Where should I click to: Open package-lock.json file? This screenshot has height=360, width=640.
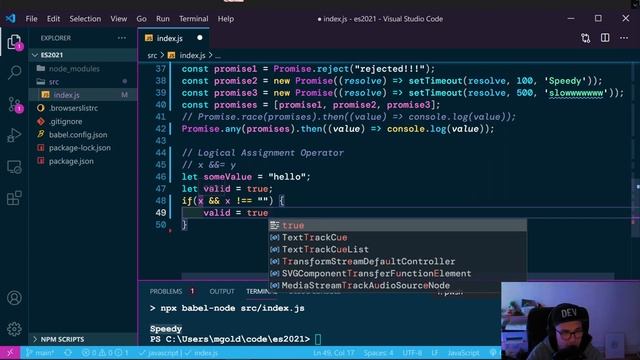80,148
